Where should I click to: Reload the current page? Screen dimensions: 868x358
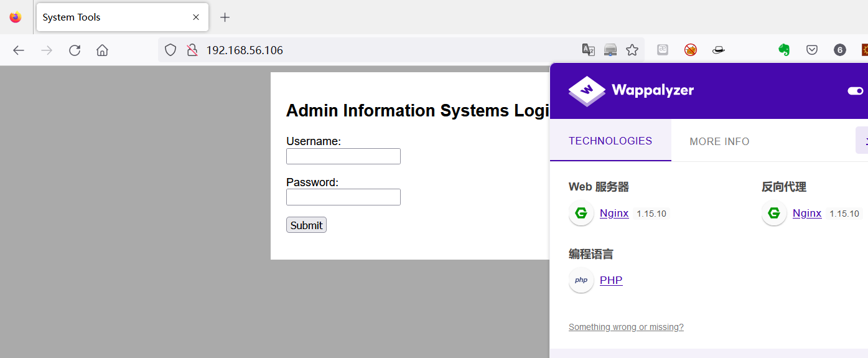(x=75, y=50)
